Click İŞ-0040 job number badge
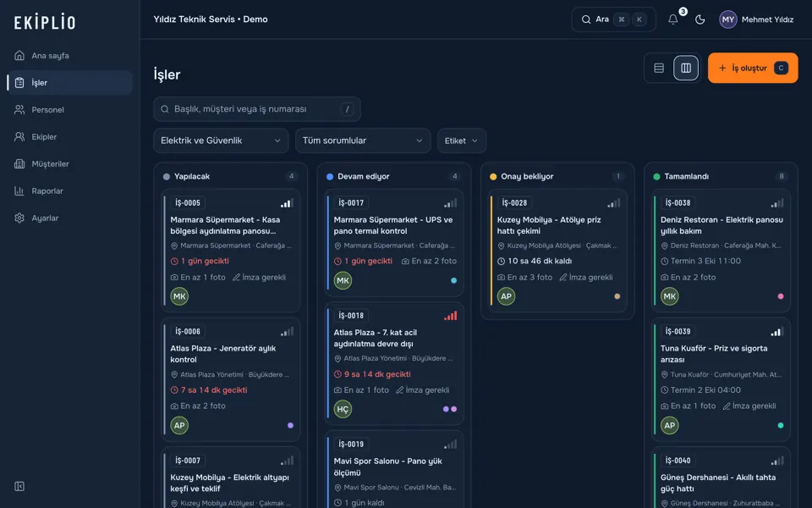Screen dimensions: 812x508 [x=678, y=461]
